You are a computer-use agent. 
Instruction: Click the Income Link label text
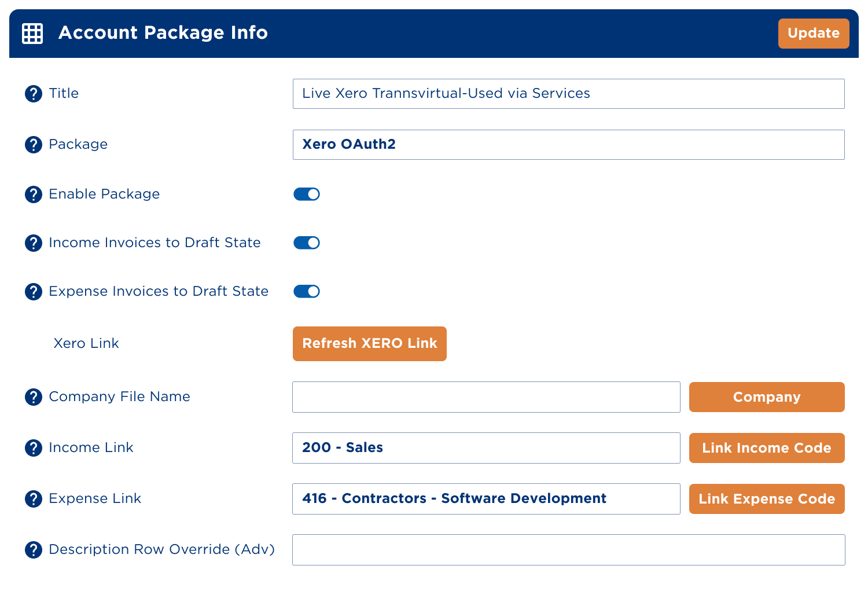coord(91,447)
